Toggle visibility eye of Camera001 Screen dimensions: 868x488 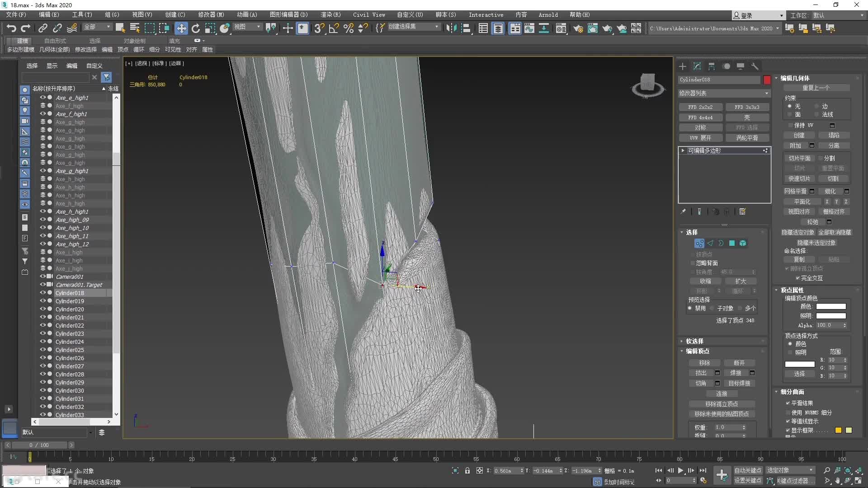click(x=43, y=277)
